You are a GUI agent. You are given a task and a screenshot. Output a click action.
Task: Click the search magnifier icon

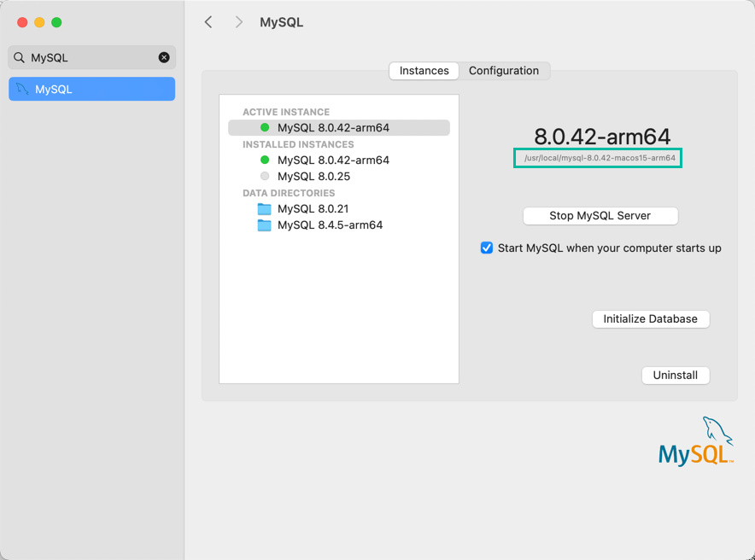click(x=19, y=58)
